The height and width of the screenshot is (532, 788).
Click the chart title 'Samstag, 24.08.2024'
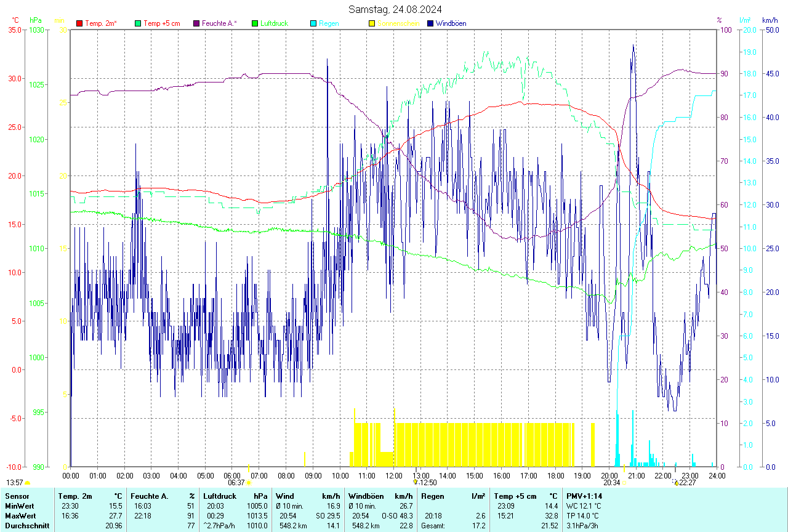coord(395,9)
